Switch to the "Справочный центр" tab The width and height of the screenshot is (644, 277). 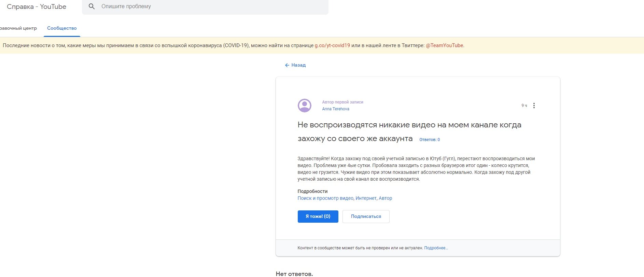point(18,28)
